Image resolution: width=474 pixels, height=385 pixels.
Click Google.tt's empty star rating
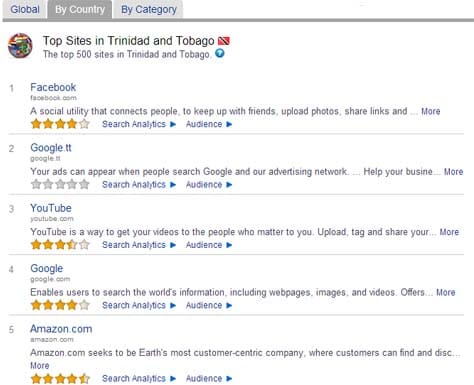pyautogui.click(x=60, y=184)
